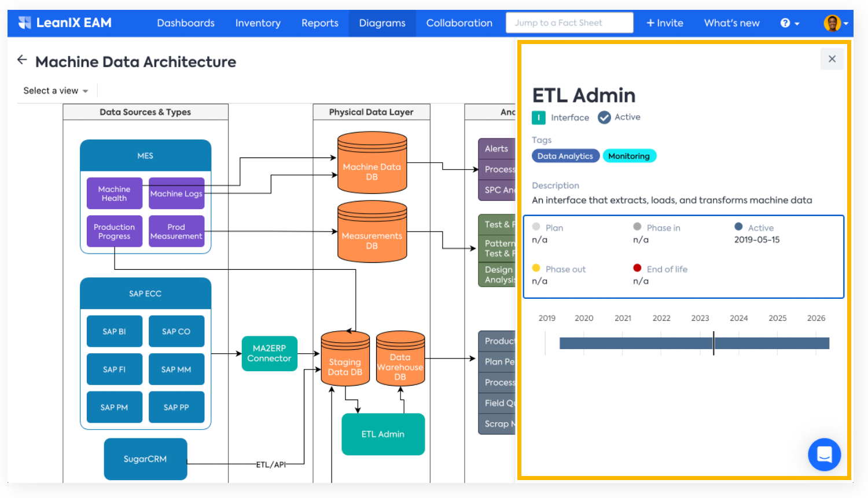Open the Reports tab
Image resolution: width=868 pixels, height=498 pixels.
[x=320, y=23]
